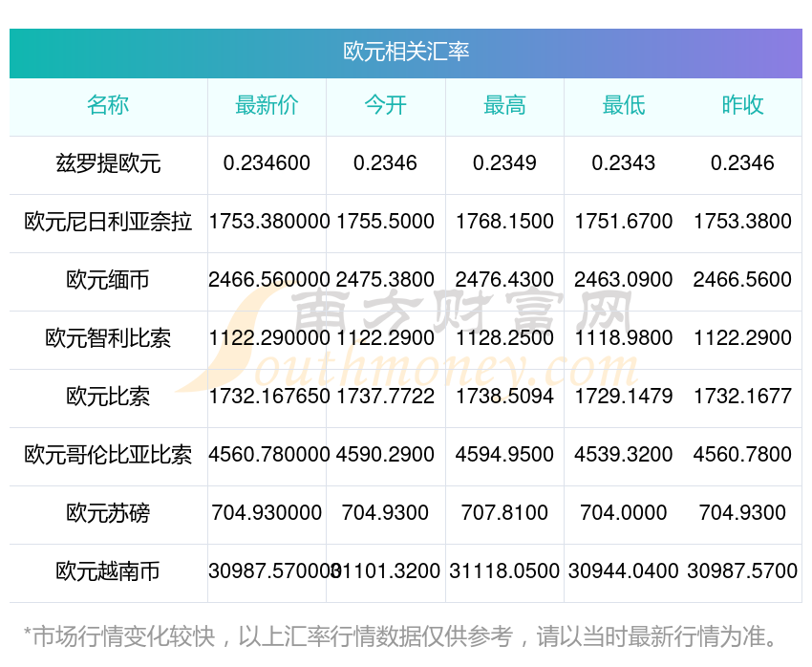This screenshot has width=812, height=667.
Task: Click latest price 4560.780000
Action: [x=269, y=455]
